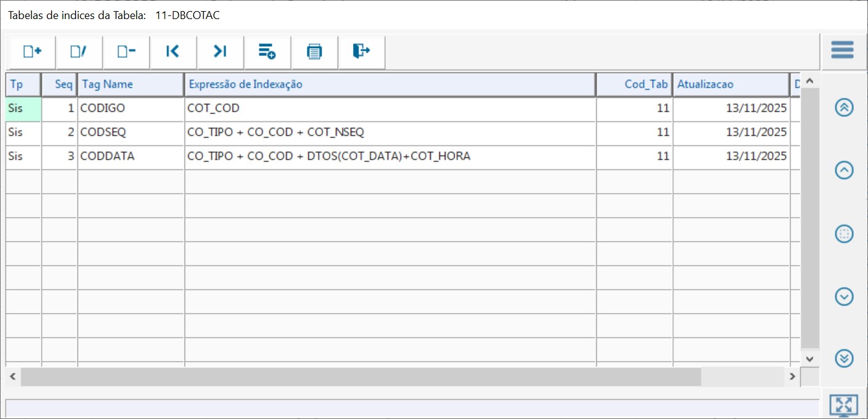Select the CODSEQ row
868x419 pixels.
pyautogui.click(x=130, y=132)
